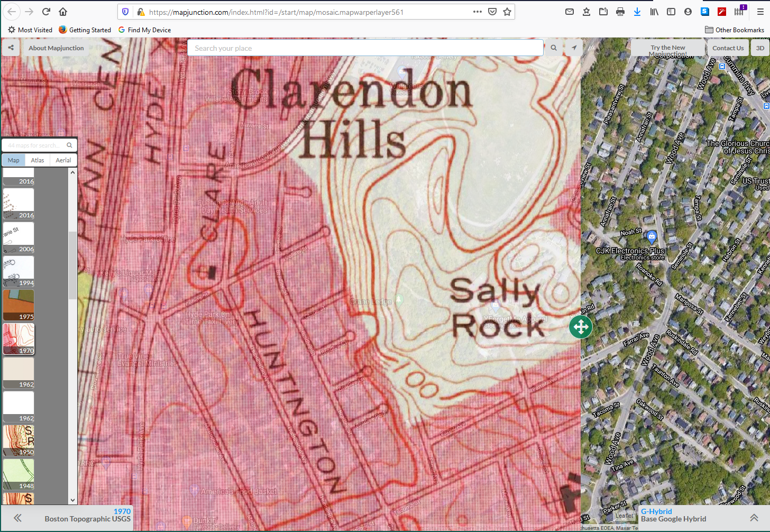The image size is (770, 532).
Task: Open Try the New Mapjunction link
Action: pos(667,48)
